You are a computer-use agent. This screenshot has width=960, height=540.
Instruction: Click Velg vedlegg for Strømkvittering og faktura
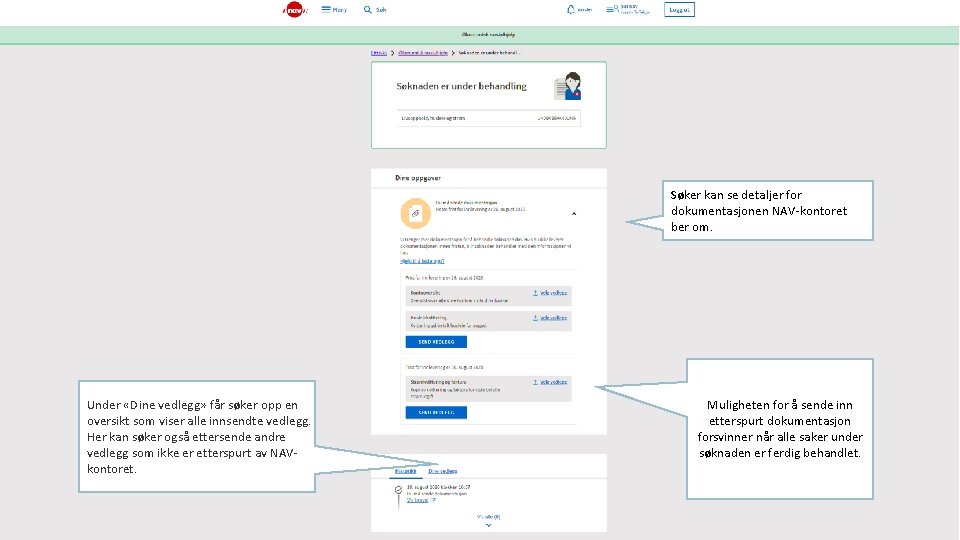(x=553, y=382)
